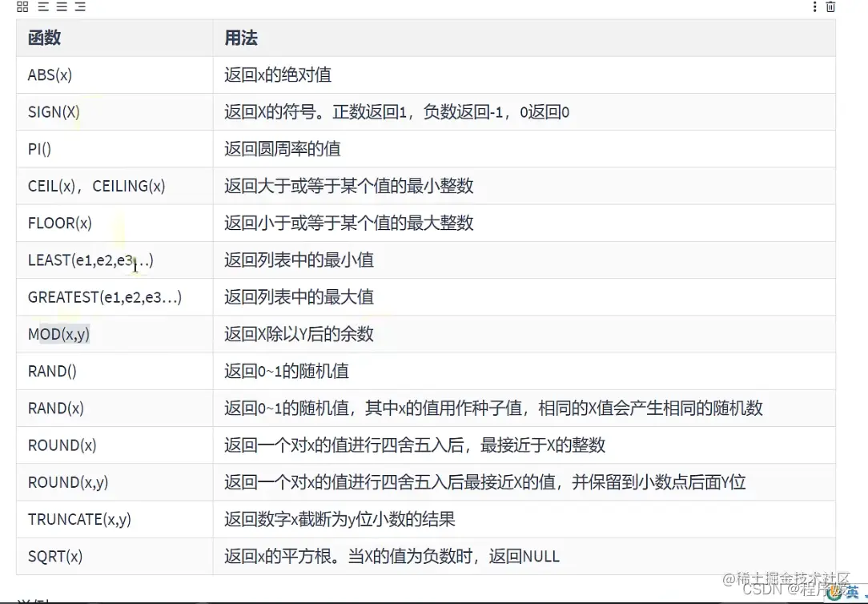This screenshot has height=604, width=868.
Task: Click the ROUND(x) rounding description
Action: (x=415, y=445)
